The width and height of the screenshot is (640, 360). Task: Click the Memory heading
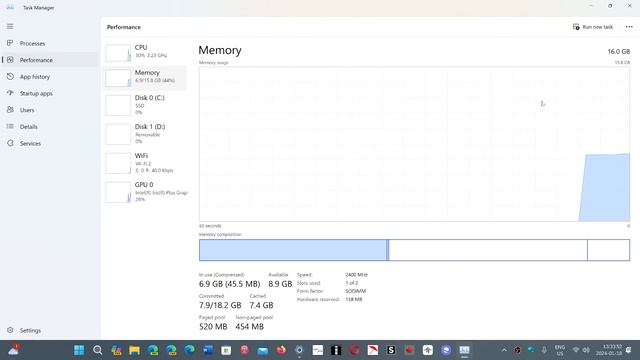220,50
